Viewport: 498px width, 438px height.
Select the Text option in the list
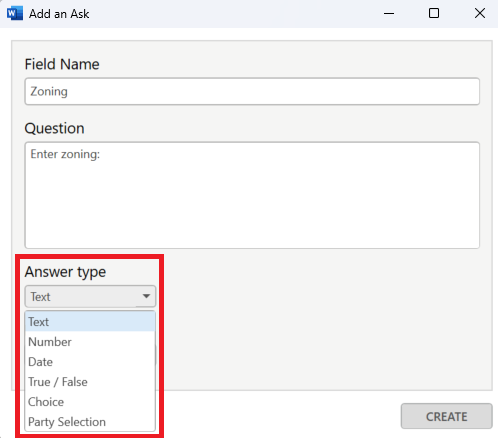tap(90, 322)
